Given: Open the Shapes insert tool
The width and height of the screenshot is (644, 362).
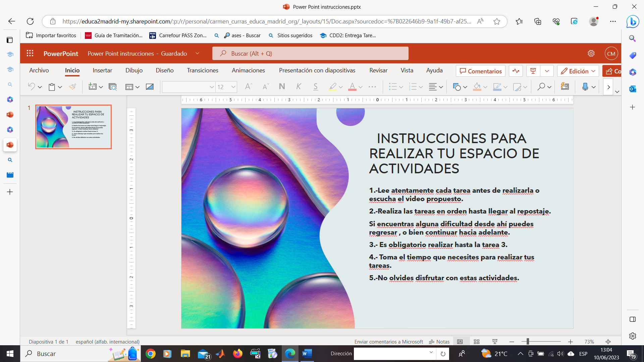Looking at the screenshot, I should (x=457, y=87).
